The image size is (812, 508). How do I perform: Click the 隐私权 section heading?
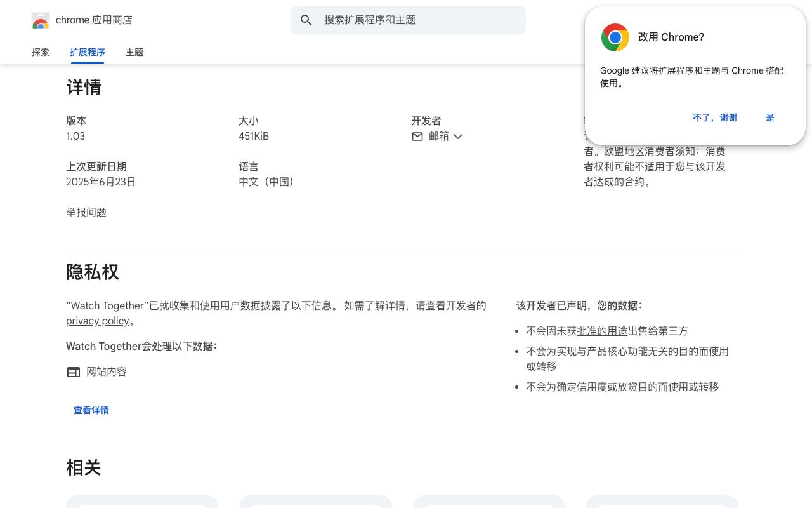coord(93,272)
